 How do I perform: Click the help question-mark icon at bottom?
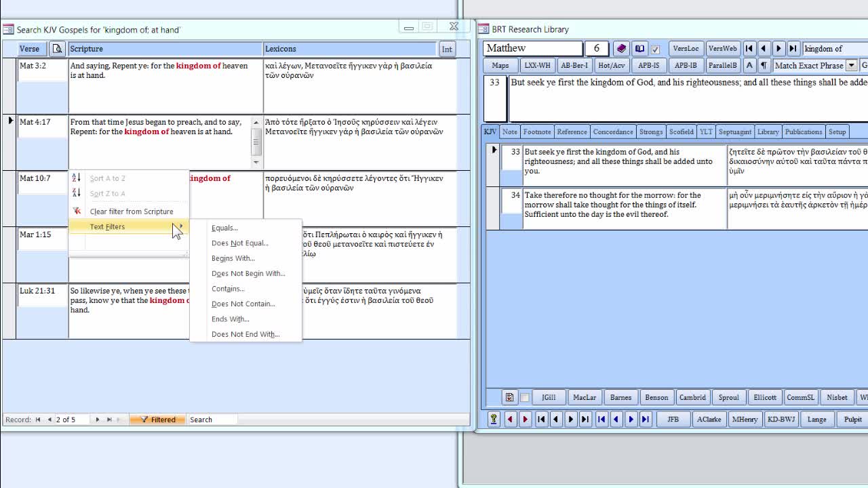point(494,420)
